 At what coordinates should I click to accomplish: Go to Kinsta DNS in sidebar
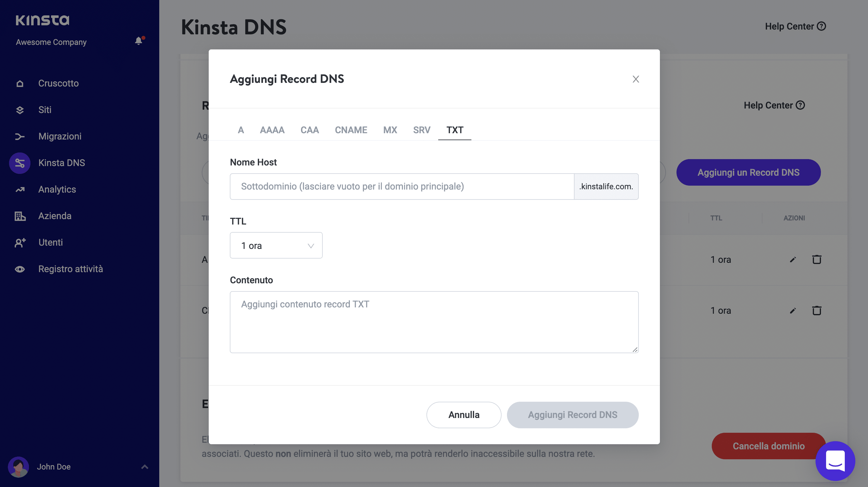[x=62, y=163]
